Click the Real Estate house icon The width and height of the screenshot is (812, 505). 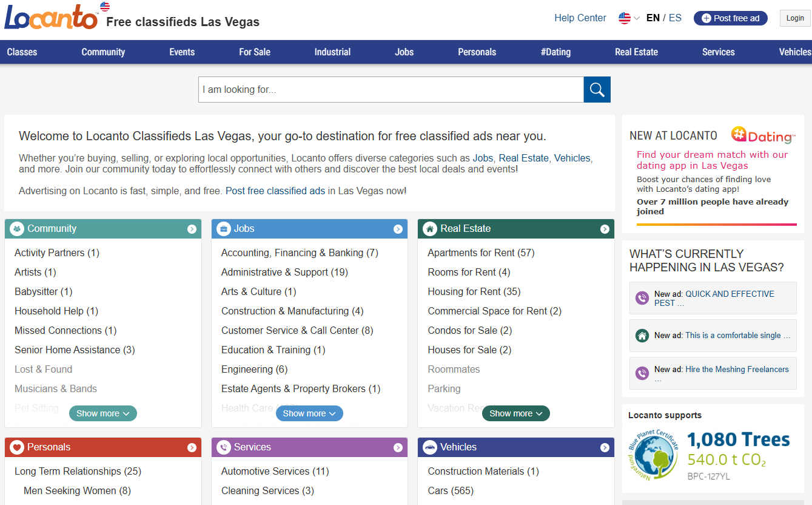click(x=430, y=229)
